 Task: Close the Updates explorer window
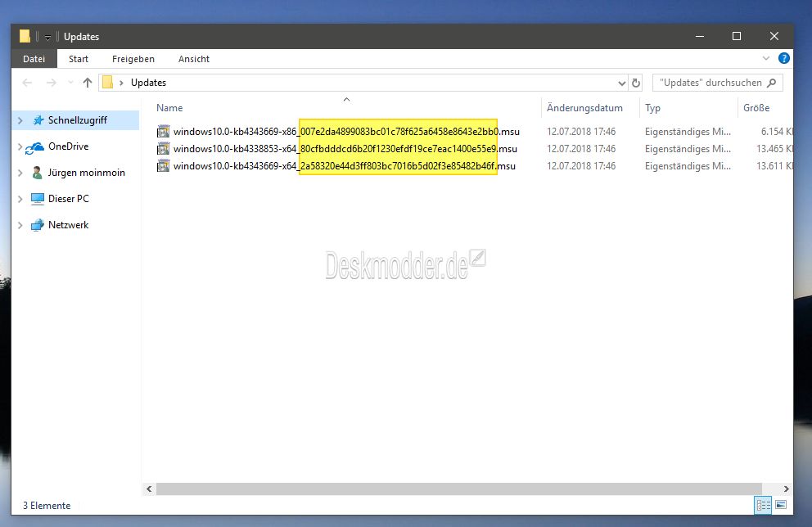point(774,36)
